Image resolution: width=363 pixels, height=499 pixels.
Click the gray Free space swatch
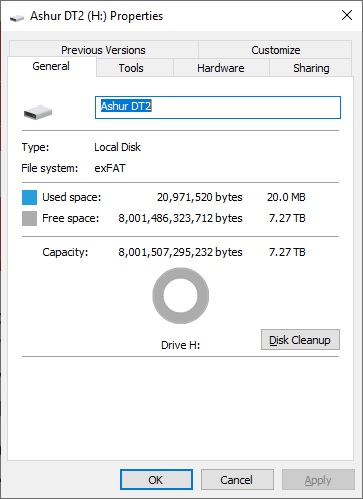point(29,218)
